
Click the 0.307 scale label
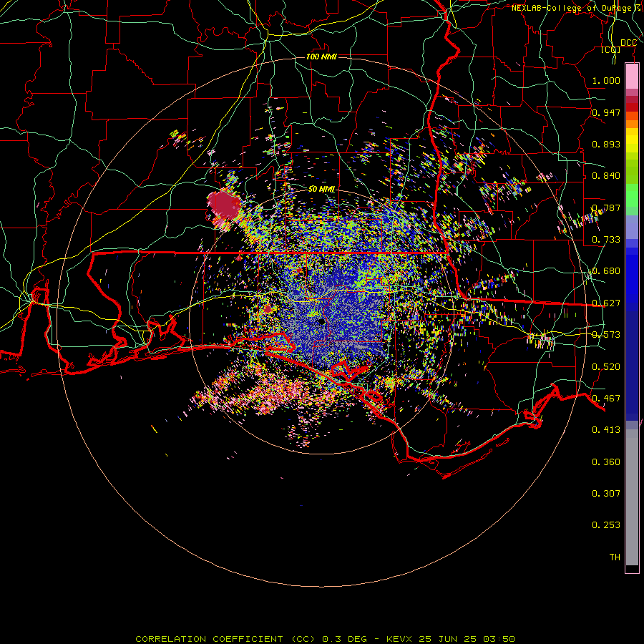coord(606,494)
